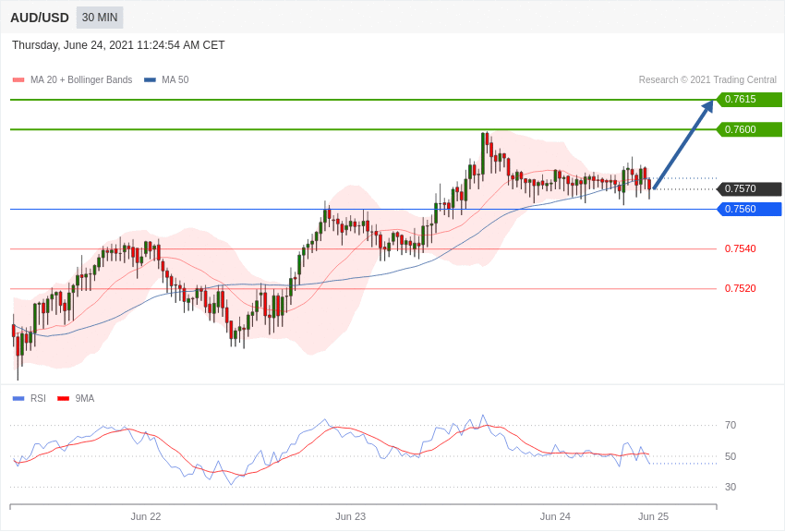Click the '9MA' legend label
Viewport: 785px width, 532px height.
pos(85,398)
